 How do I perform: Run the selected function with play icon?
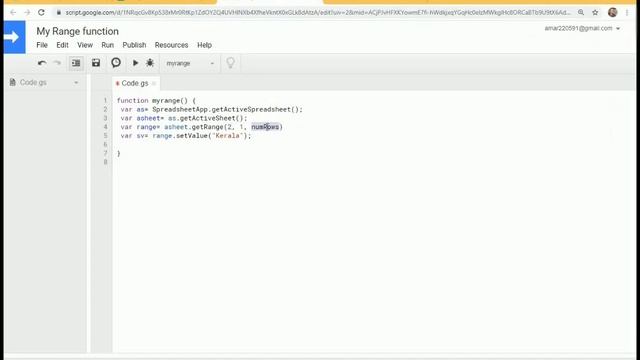pyautogui.click(x=136, y=63)
